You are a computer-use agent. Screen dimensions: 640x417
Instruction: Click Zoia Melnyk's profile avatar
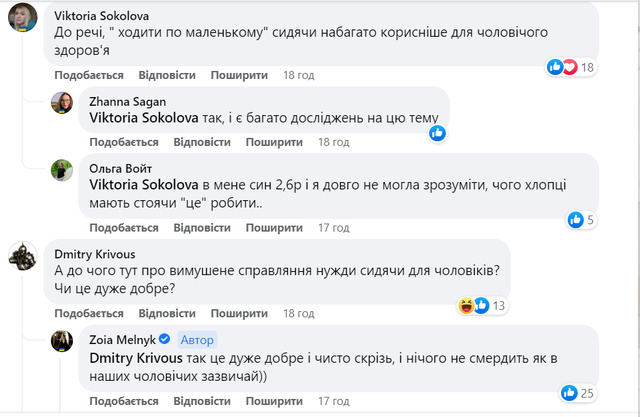(63, 342)
